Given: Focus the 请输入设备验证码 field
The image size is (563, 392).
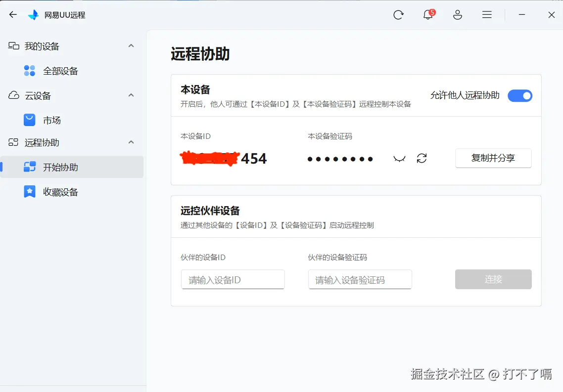Looking at the screenshot, I should click(x=360, y=280).
